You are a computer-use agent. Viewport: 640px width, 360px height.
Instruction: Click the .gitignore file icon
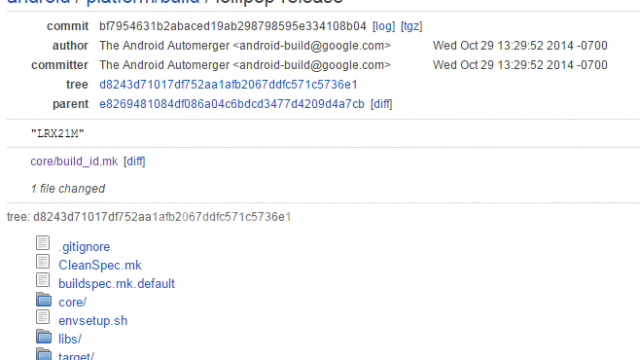coord(43,243)
